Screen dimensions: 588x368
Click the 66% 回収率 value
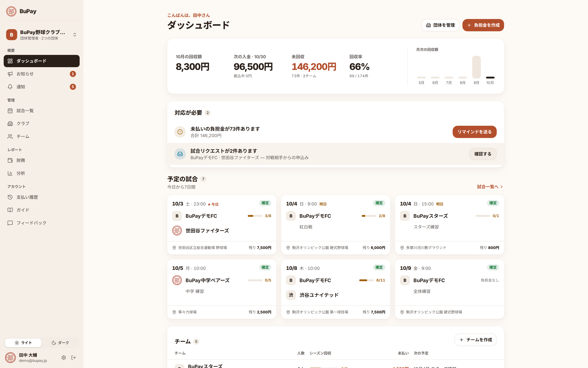click(x=359, y=67)
